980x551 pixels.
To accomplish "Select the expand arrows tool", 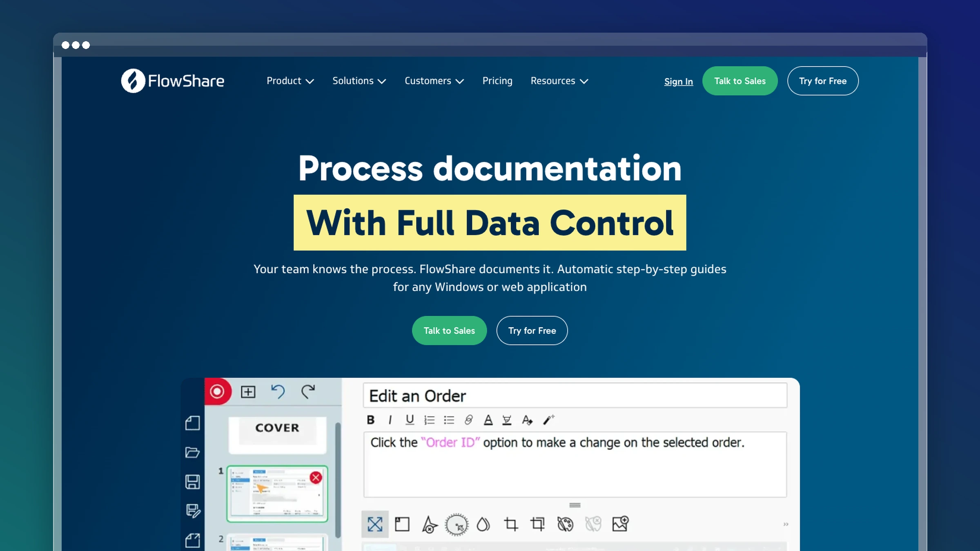I will point(375,524).
